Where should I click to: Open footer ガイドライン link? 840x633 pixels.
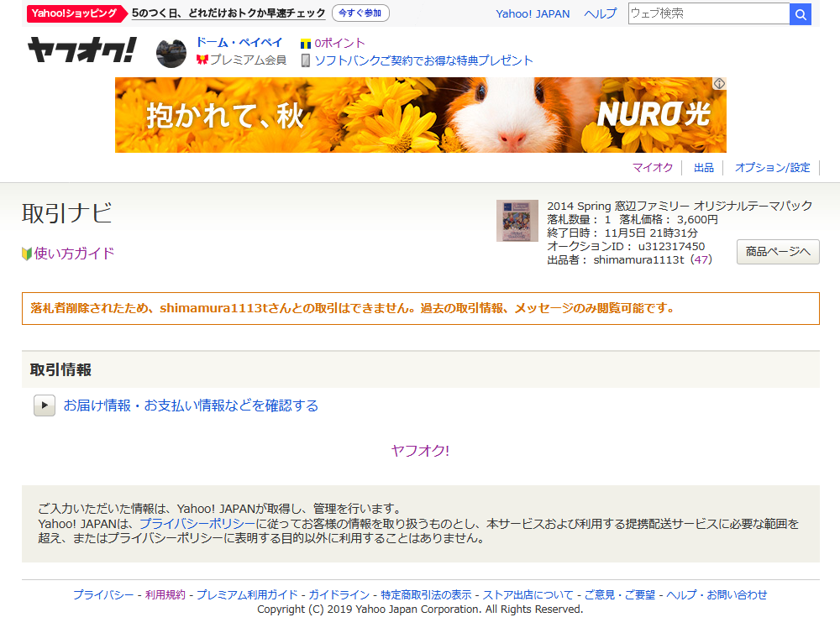pyautogui.click(x=339, y=594)
